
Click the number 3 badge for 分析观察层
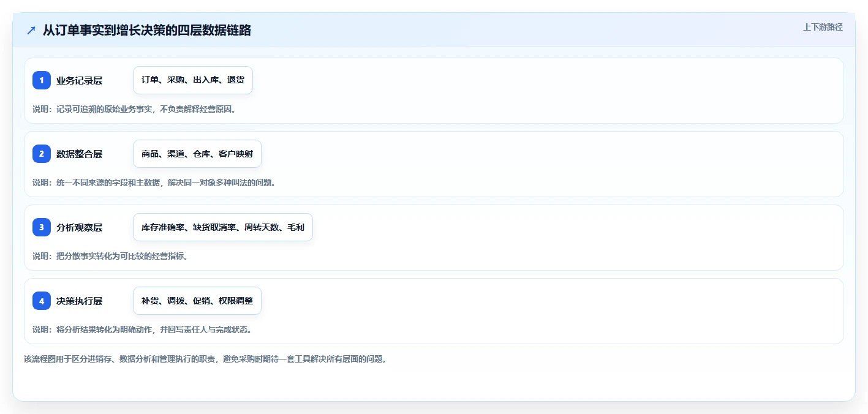42,227
